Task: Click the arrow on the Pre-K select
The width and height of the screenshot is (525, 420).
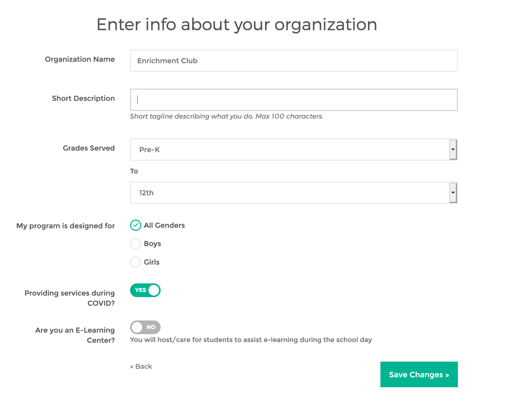Action: click(453, 150)
